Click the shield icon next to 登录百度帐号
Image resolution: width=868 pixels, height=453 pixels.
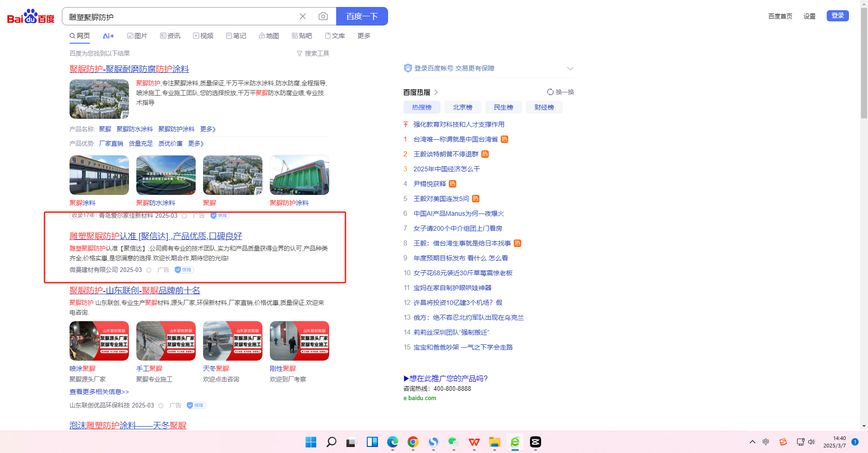pyautogui.click(x=408, y=68)
